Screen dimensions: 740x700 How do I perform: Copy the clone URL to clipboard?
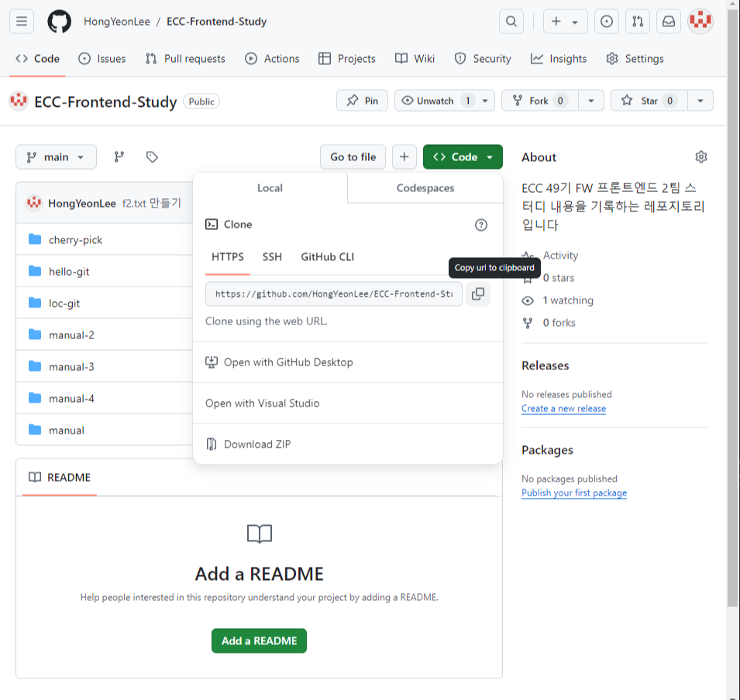(477, 294)
